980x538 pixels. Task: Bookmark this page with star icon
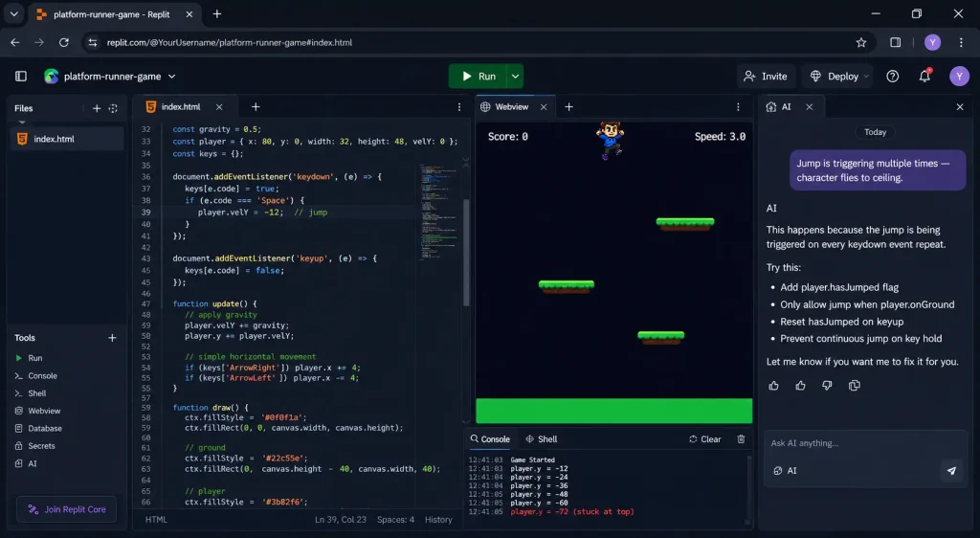(861, 42)
